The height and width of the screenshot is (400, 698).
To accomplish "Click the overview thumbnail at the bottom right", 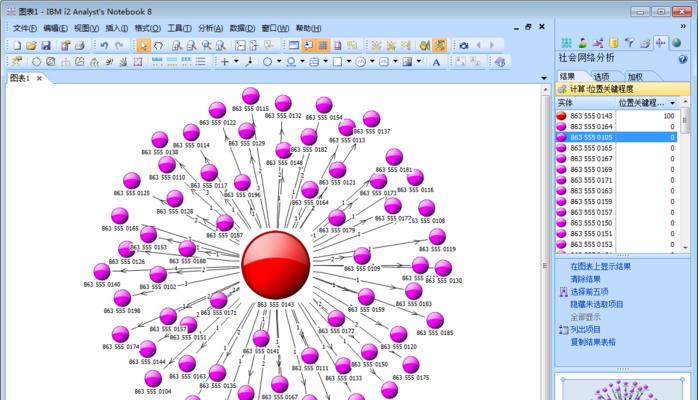I will click(x=623, y=389).
